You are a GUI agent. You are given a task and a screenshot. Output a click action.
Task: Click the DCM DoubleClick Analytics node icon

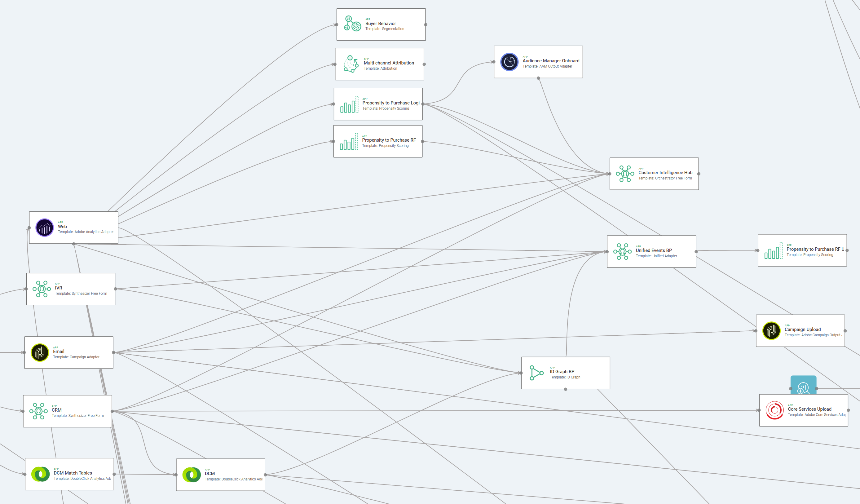(192, 475)
